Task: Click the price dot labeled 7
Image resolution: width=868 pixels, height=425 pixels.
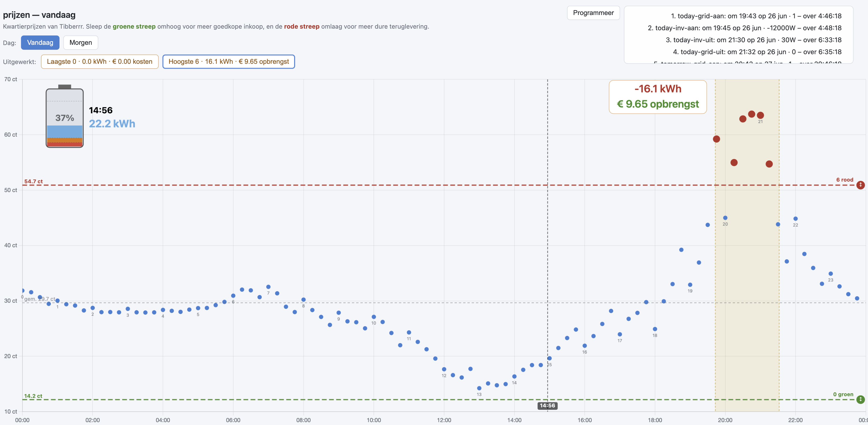Action: pyautogui.click(x=268, y=287)
